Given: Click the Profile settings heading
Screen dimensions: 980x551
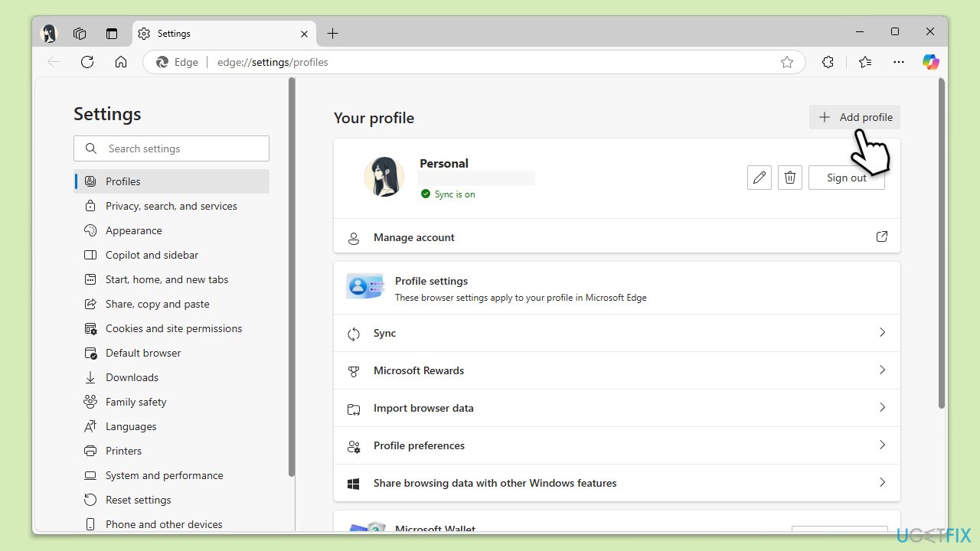Looking at the screenshot, I should pyautogui.click(x=431, y=281).
